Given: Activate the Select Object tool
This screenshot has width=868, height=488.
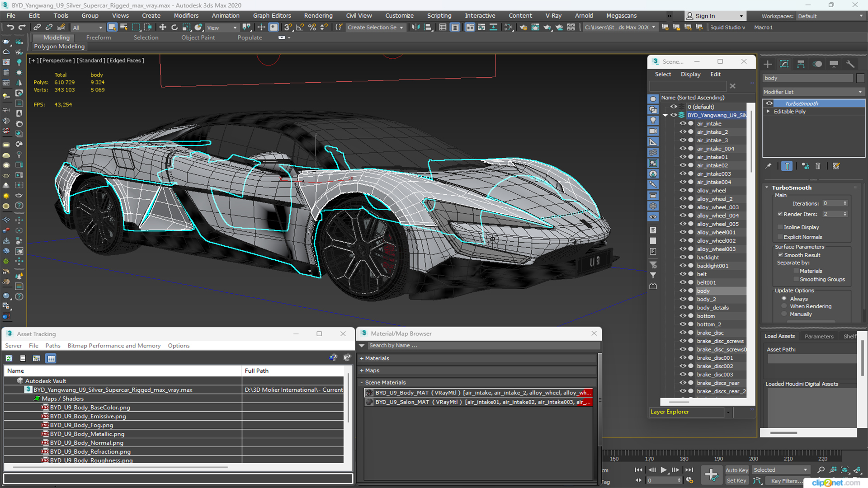Looking at the screenshot, I should pyautogui.click(x=112, y=28).
